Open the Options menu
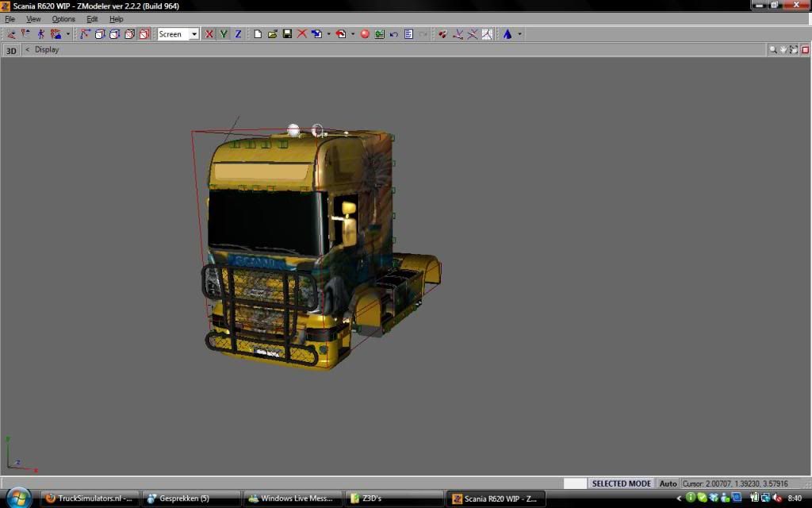 click(63, 19)
